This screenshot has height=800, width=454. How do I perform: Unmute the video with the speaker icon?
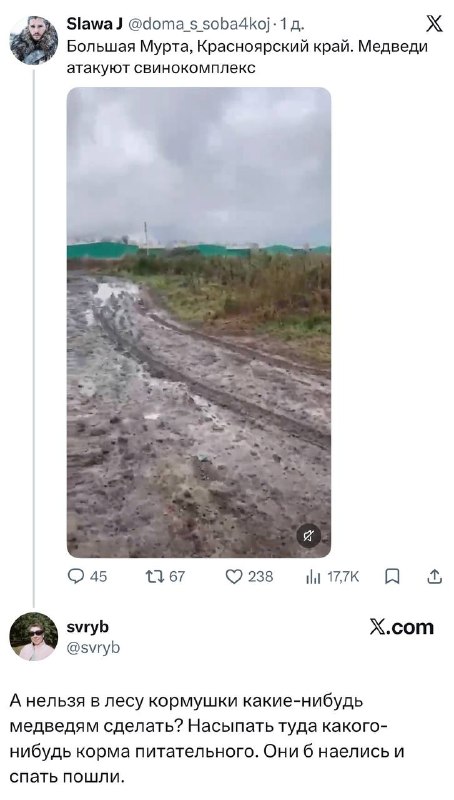309,536
